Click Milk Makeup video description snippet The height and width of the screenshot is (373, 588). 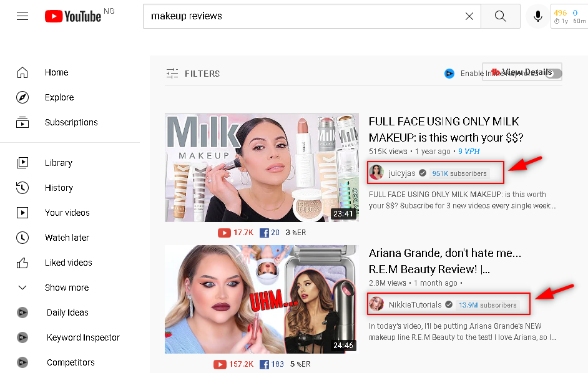(463, 200)
